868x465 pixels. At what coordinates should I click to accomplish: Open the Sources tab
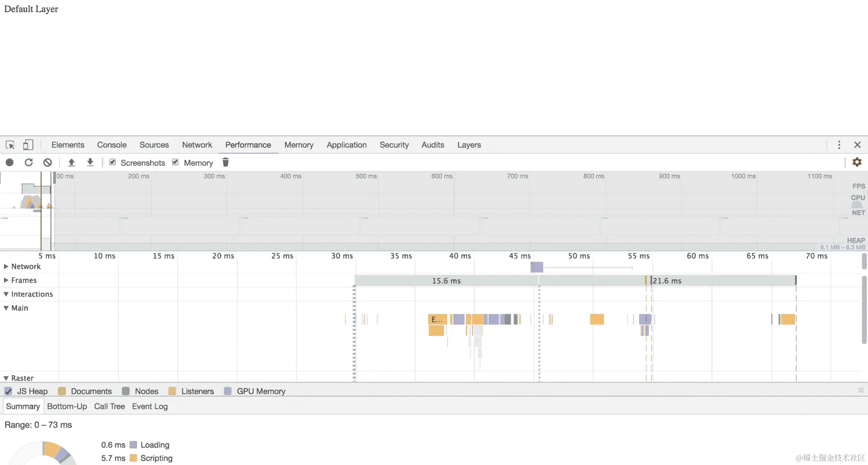[154, 145]
